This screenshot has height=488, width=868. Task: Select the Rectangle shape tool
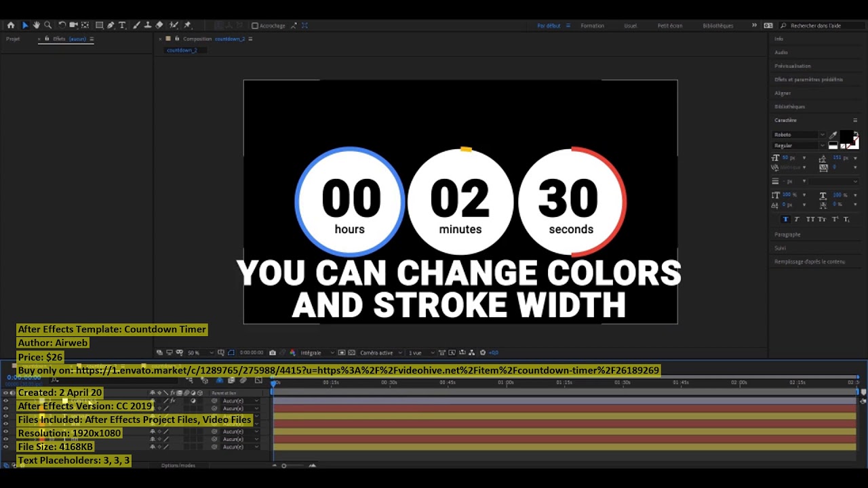pos(100,25)
